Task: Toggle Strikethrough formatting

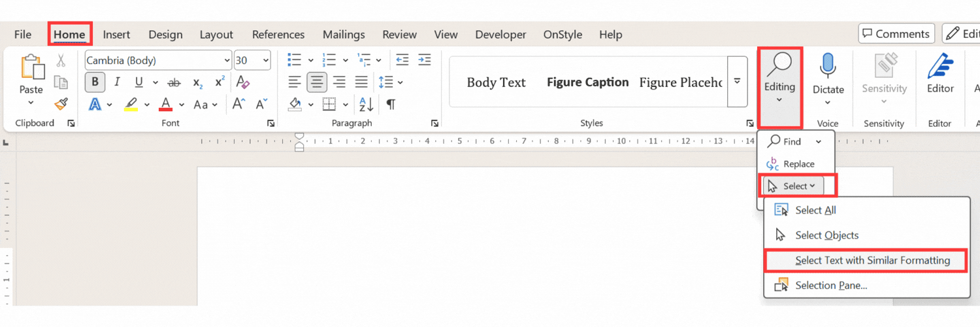Action: (x=174, y=82)
